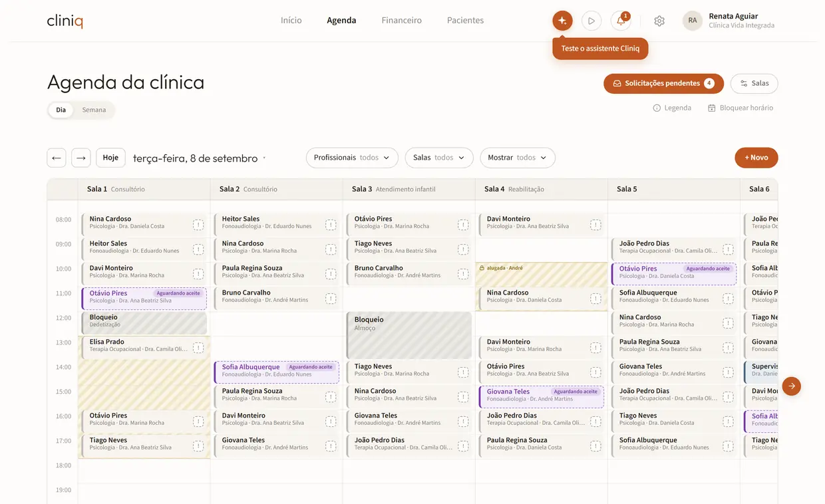
Task: Click alert icon on Otávio Pires in Sala 4
Action: [x=595, y=372]
